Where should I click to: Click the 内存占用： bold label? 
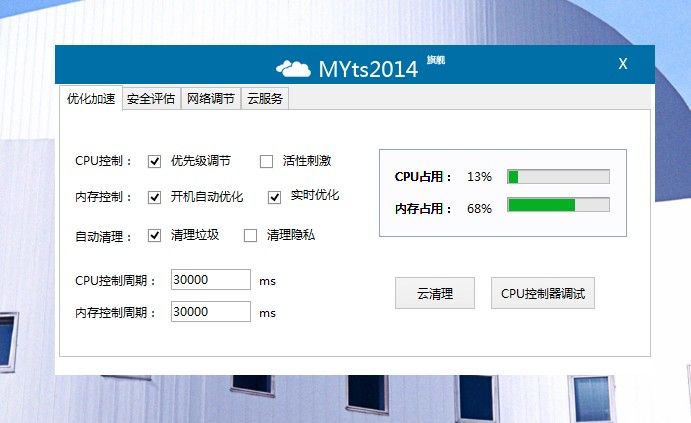[423, 208]
